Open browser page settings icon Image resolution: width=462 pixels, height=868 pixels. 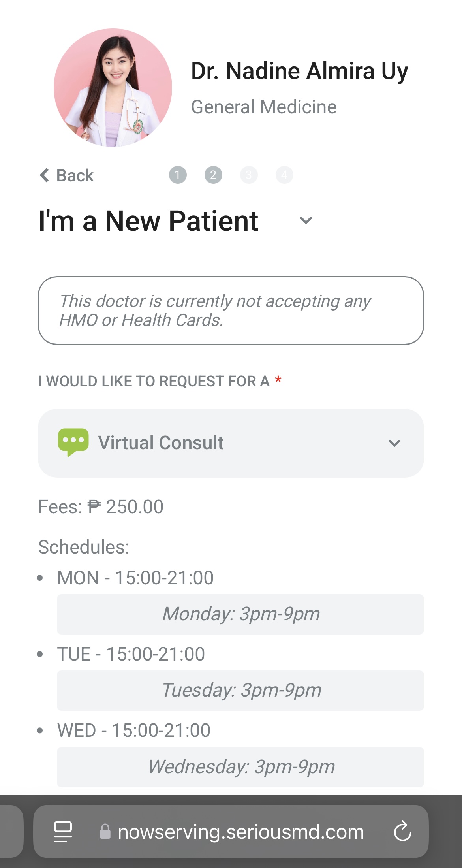(x=63, y=832)
